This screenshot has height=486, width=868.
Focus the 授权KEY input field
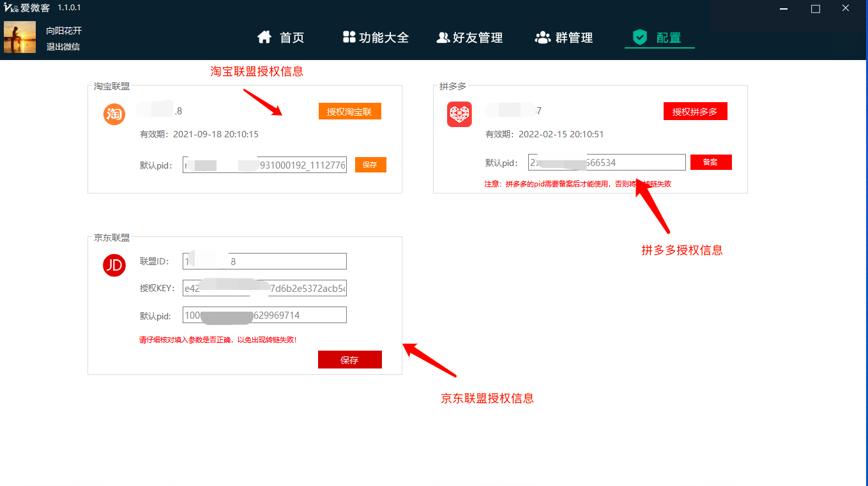coord(264,288)
